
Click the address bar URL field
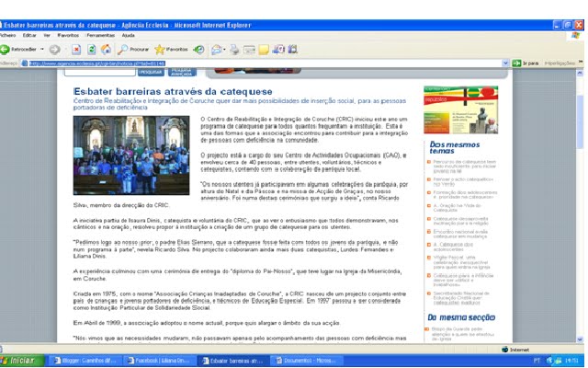(x=265, y=63)
